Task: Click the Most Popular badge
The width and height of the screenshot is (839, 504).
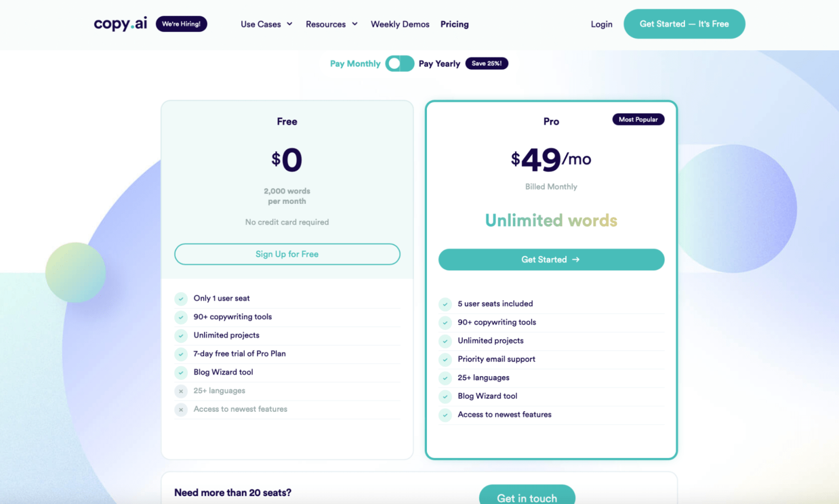Action: [638, 119]
